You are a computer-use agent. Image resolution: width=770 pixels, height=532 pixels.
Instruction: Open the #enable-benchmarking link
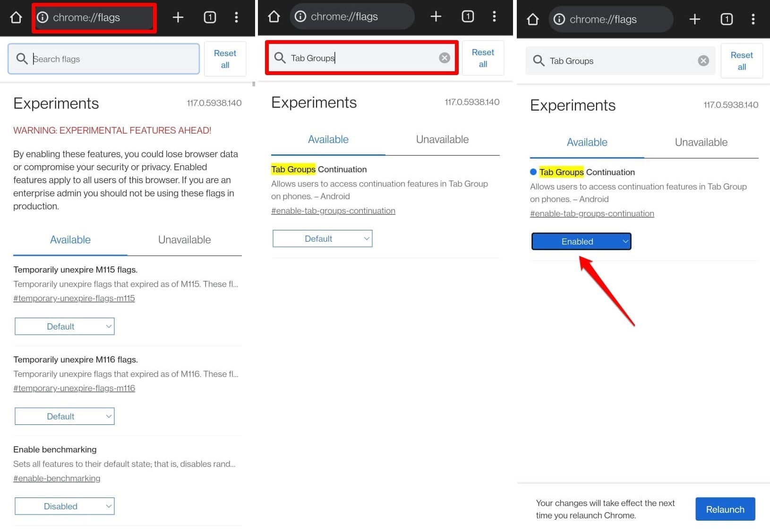pos(57,478)
